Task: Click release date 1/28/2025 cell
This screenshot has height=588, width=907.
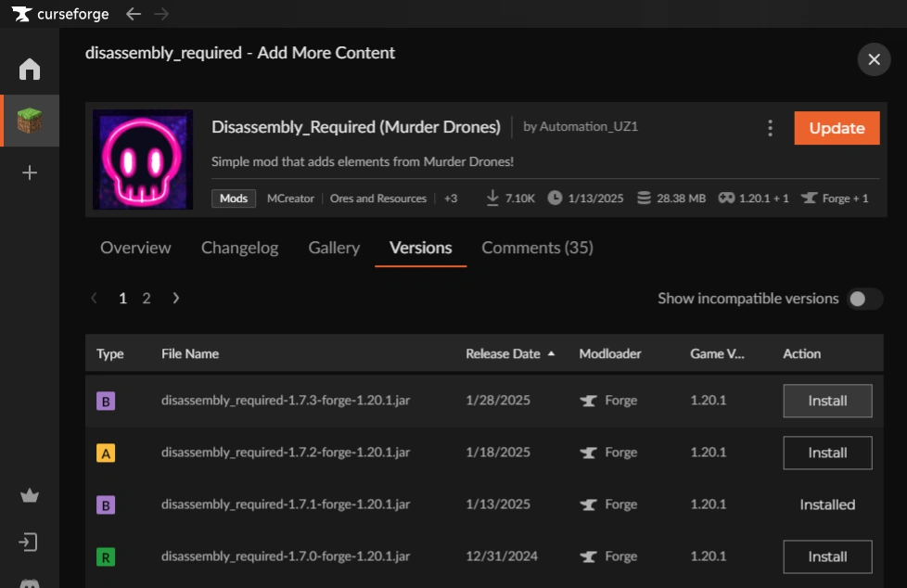Action: click(x=498, y=400)
